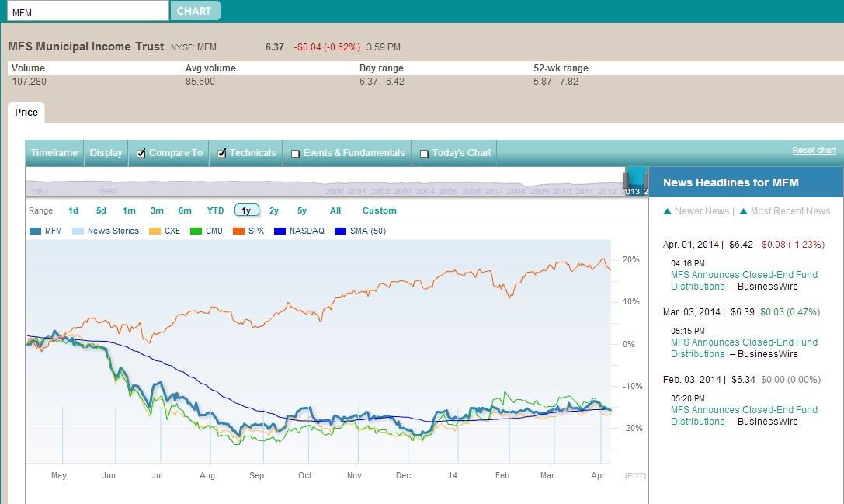Click the Newer News arrow icon
The height and width of the screenshot is (504, 844).
665,210
